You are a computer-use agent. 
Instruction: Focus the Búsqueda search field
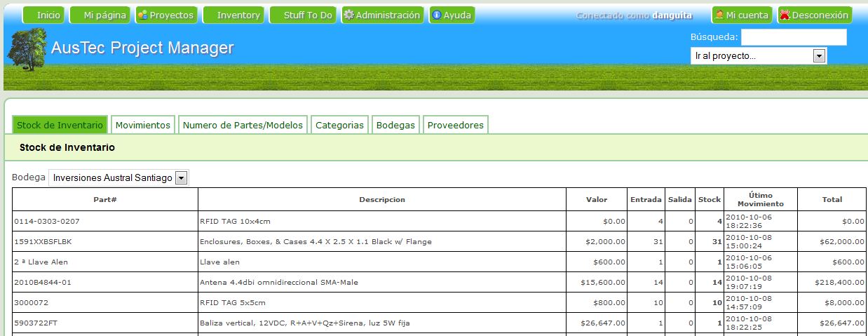(x=794, y=37)
